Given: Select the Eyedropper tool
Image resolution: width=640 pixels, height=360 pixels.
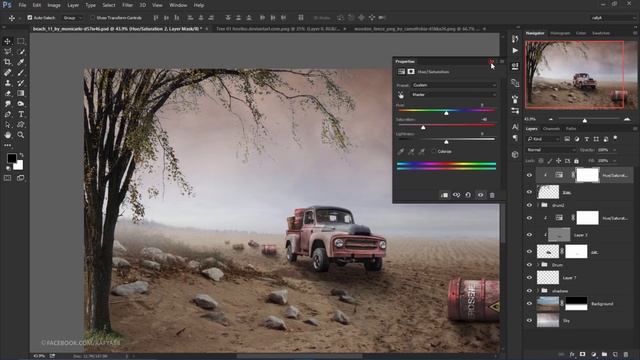Looking at the screenshot, I should click(20, 62).
